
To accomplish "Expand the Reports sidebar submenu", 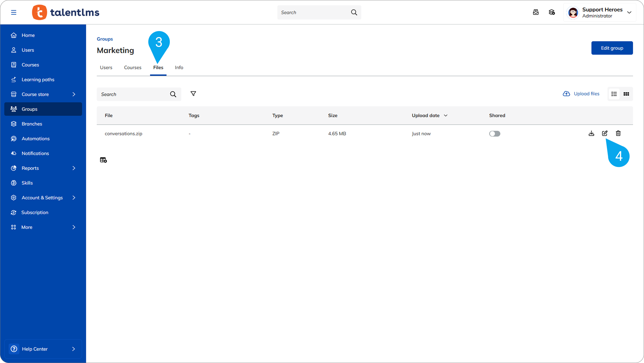I will tap(74, 168).
